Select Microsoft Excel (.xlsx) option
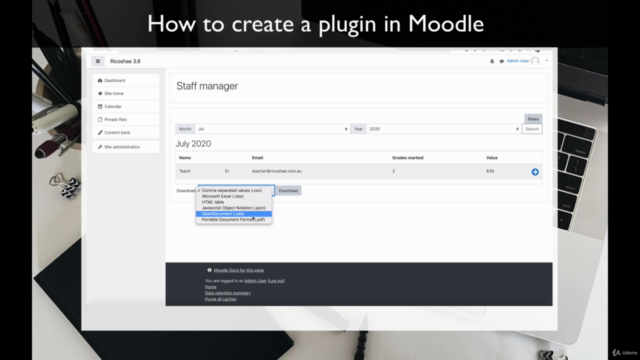 coord(234,196)
